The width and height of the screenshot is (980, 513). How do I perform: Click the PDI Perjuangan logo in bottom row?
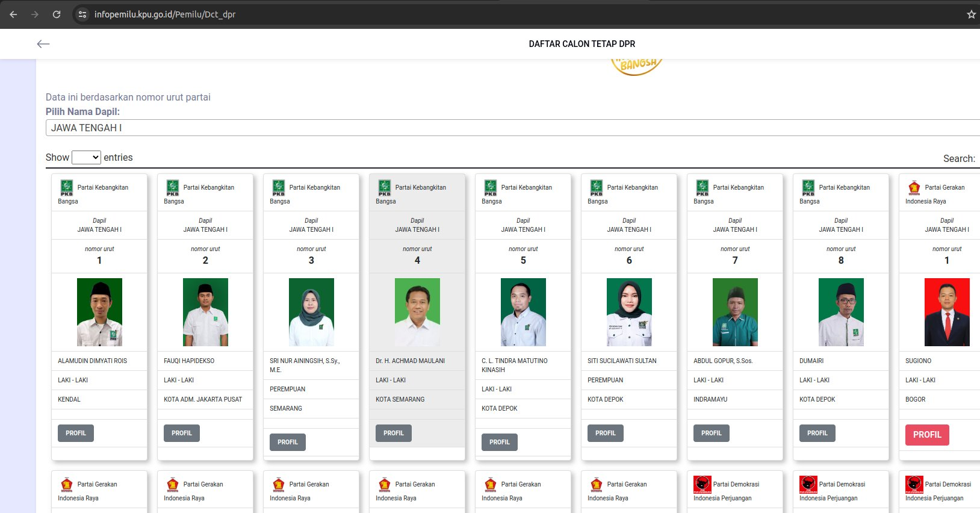coord(702,484)
